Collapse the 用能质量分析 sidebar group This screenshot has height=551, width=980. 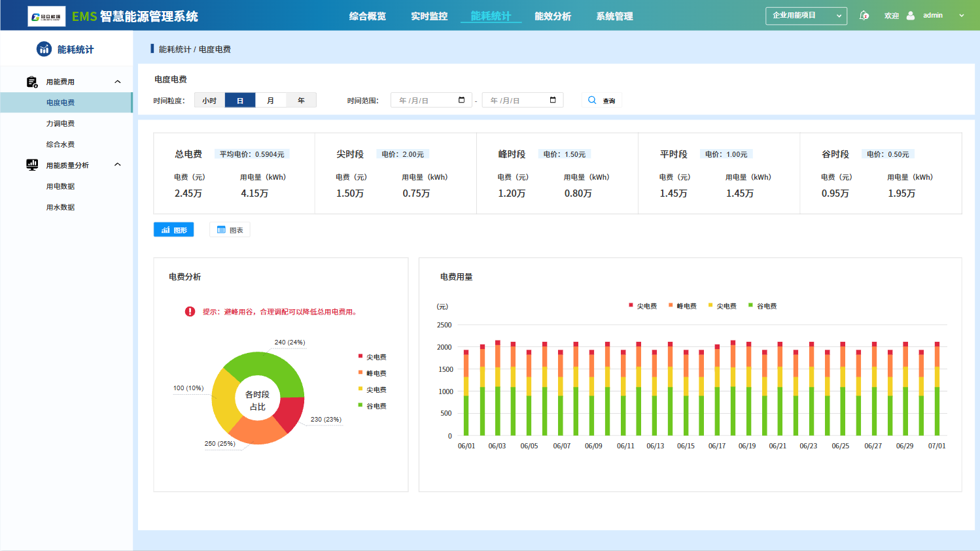tap(118, 165)
